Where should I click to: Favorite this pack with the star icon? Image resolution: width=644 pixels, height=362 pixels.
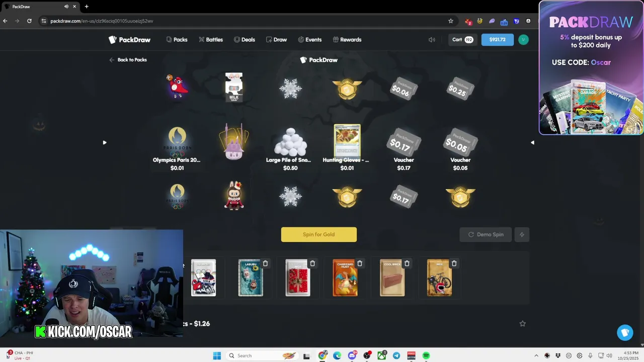point(522,324)
